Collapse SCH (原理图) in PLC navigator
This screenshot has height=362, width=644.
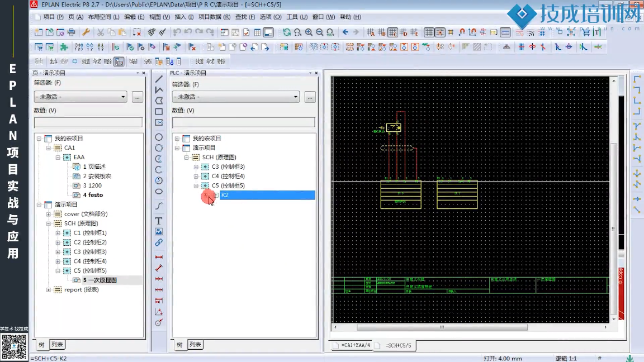(x=187, y=157)
